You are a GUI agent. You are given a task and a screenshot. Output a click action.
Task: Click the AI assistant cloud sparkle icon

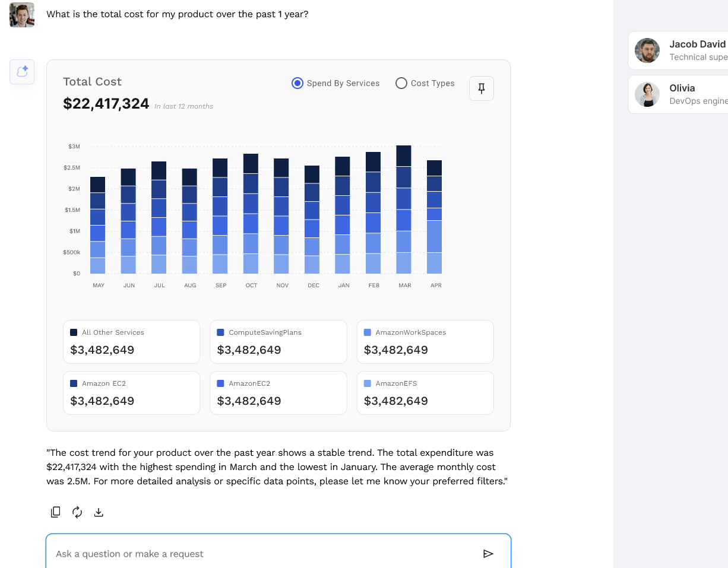tap(22, 72)
